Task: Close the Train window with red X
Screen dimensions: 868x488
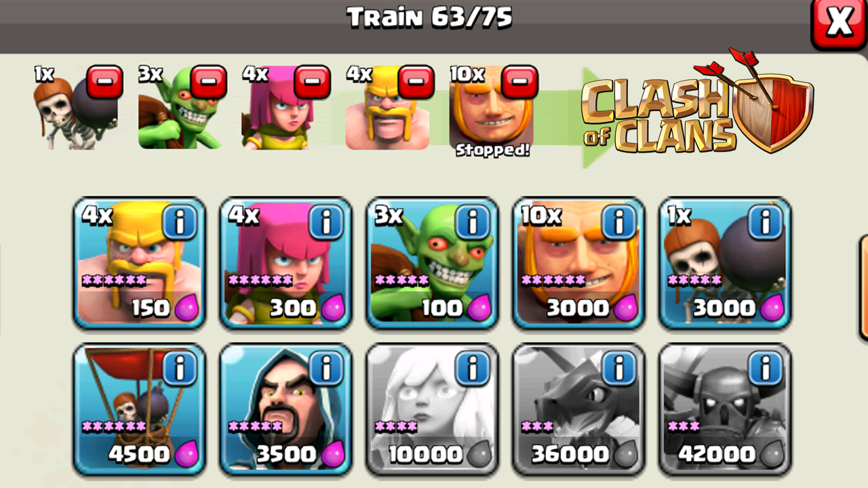Action: pos(840,23)
